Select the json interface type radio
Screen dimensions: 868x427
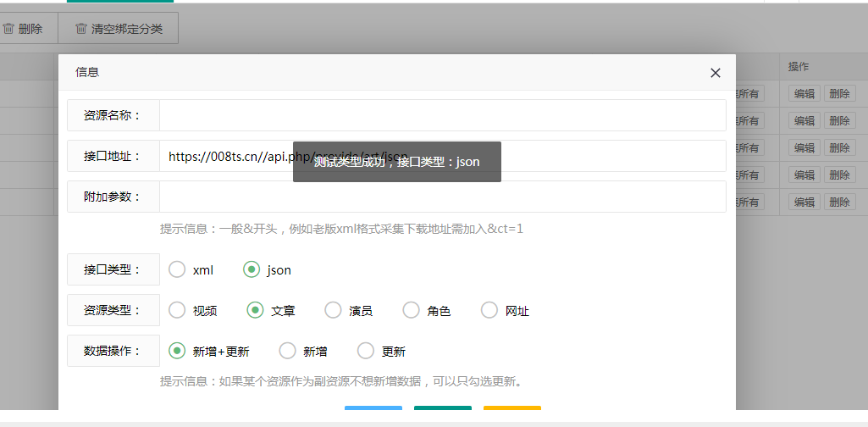coord(252,269)
